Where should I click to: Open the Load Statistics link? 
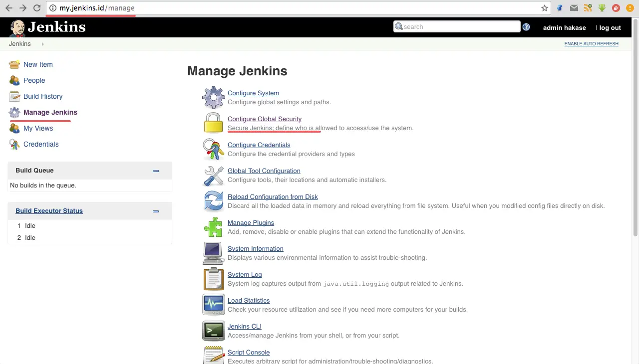coord(249,301)
